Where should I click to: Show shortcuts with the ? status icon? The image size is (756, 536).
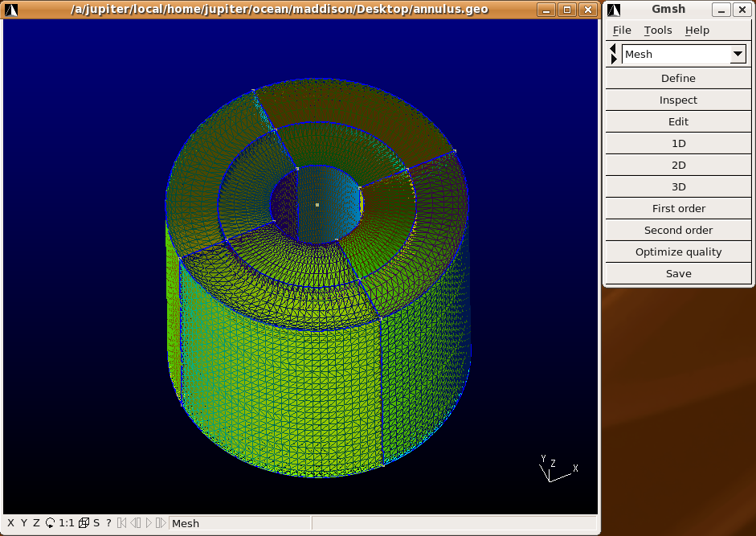point(108,523)
